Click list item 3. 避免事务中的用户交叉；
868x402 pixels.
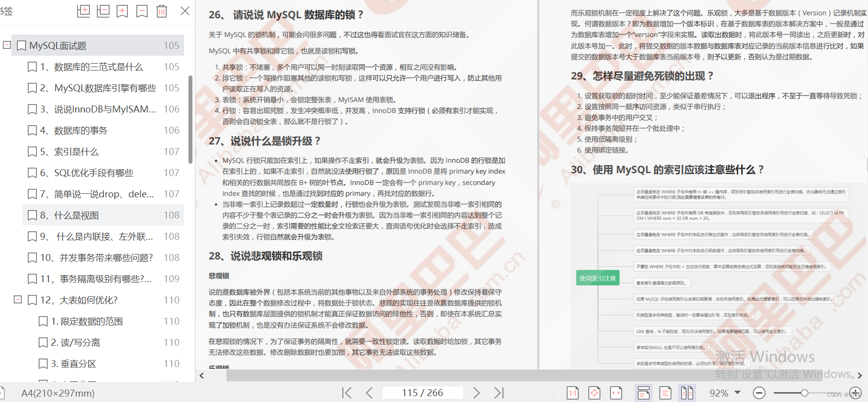(x=617, y=117)
